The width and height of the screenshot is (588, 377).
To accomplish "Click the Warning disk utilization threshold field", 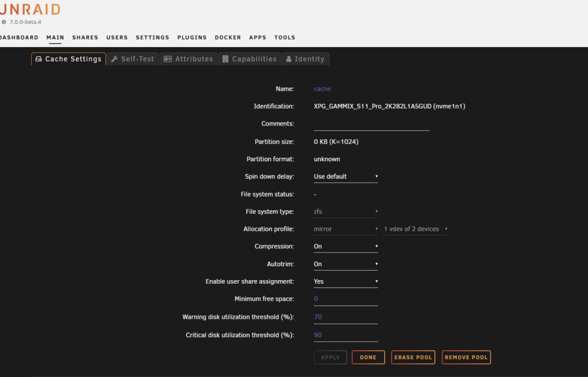I will point(346,317).
